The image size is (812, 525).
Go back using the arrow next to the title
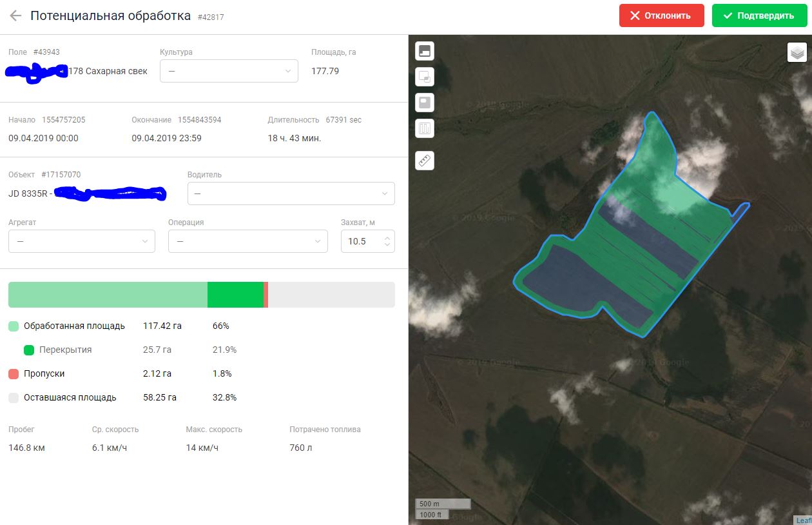[15, 16]
